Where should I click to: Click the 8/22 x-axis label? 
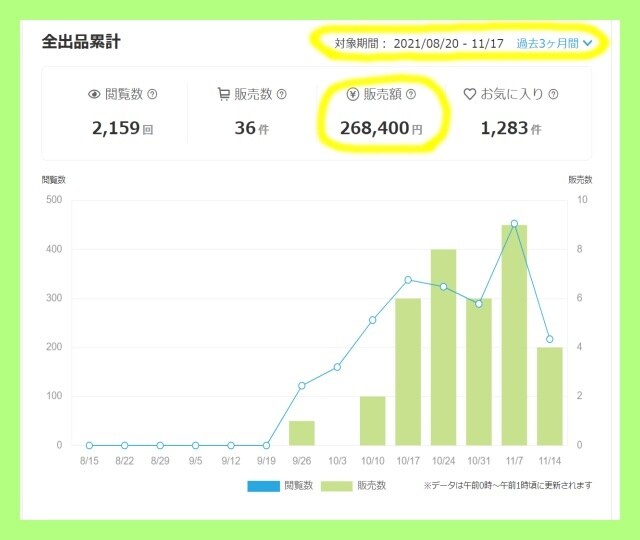pyautogui.click(x=124, y=461)
